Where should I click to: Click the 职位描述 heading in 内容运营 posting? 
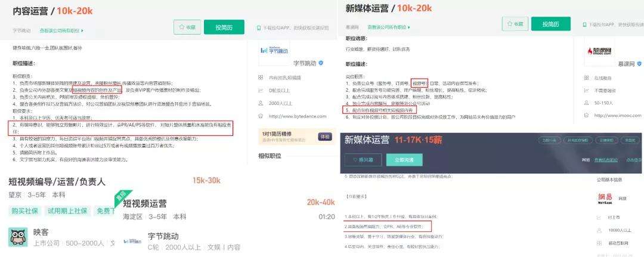[24, 64]
